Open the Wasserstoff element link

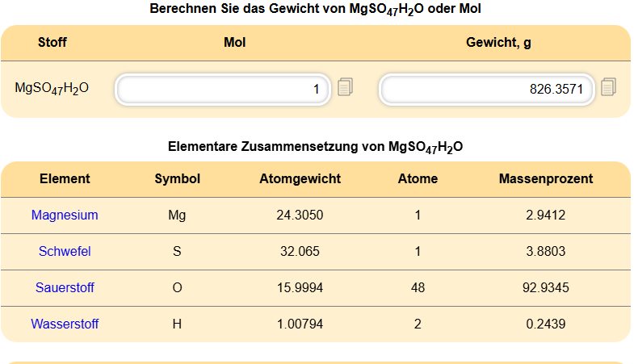pyautogui.click(x=65, y=324)
